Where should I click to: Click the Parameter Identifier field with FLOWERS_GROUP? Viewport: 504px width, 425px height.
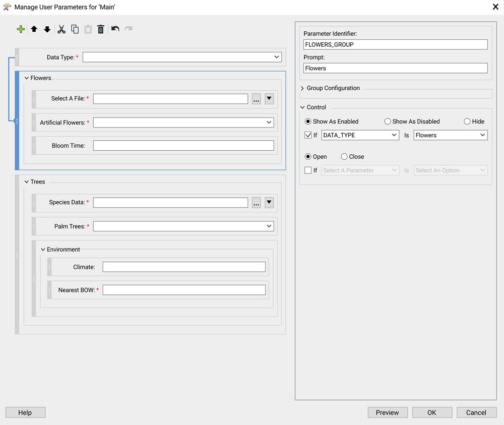[x=395, y=45]
